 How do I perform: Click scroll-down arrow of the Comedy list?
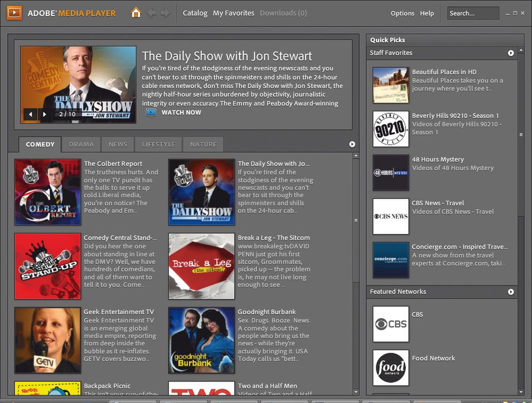pos(356,392)
